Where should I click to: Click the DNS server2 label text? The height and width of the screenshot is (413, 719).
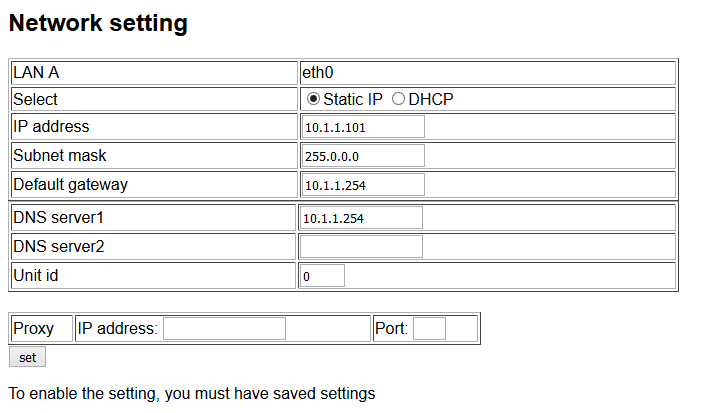[59, 247]
